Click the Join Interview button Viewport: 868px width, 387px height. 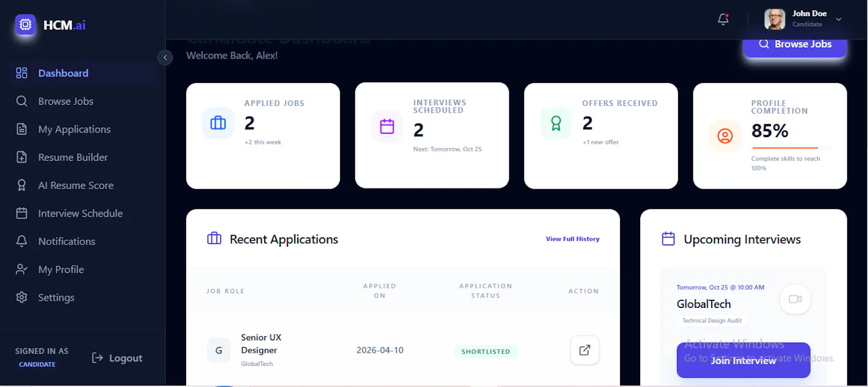[x=743, y=360]
